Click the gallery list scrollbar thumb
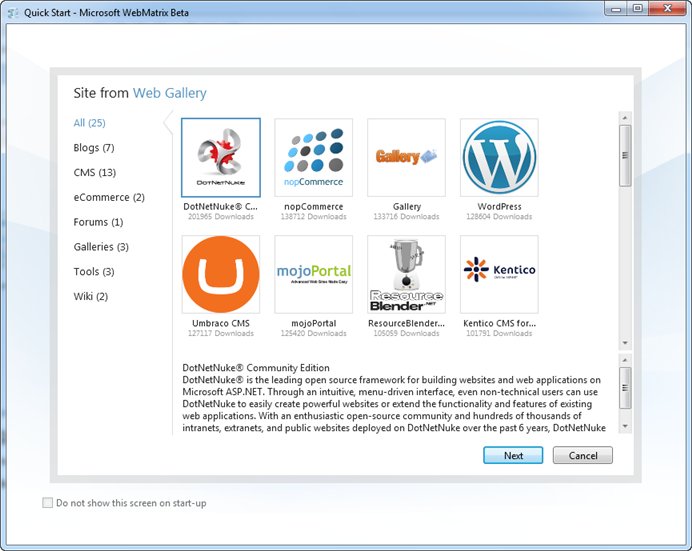The width and height of the screenshot is (692, 551). [x=625, y=155]
